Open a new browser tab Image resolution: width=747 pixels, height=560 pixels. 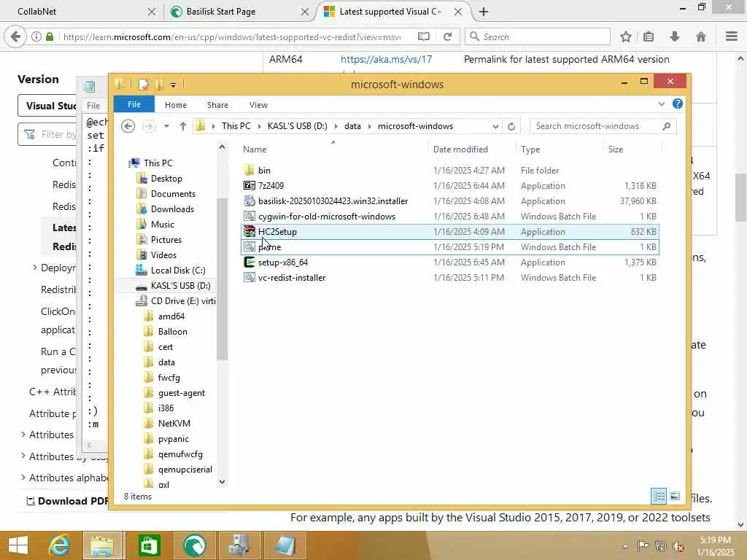484,12
